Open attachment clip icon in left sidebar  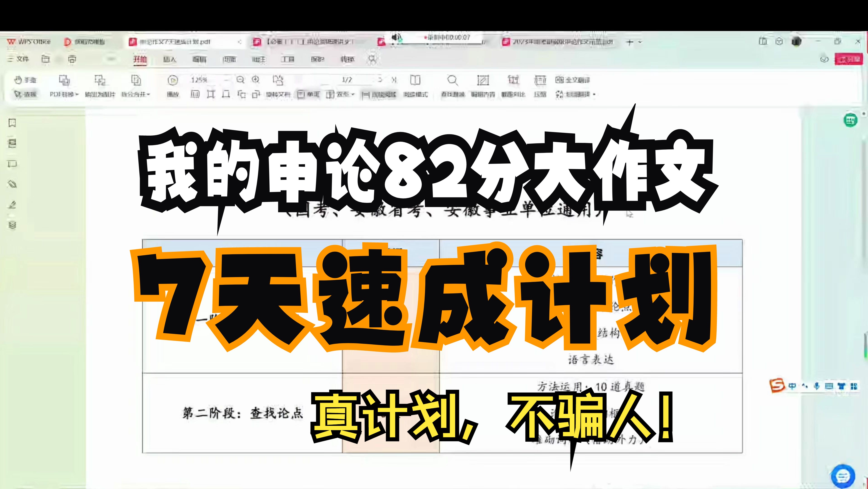[x=12, y=184]
